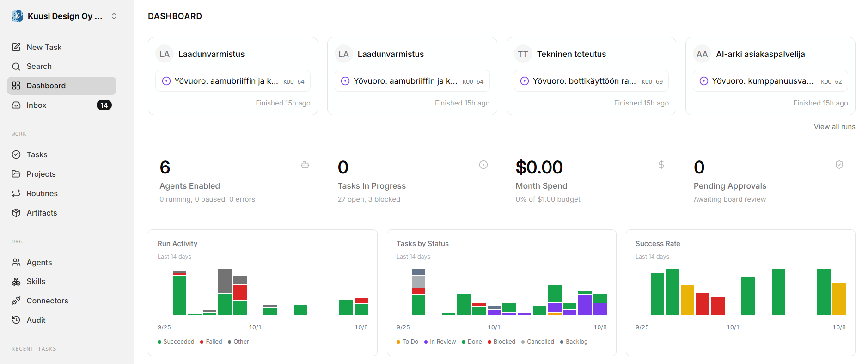Click the Artifacts box icon
Image resolution: width=868 pixels, height=364 pixels.
(16, 213)
